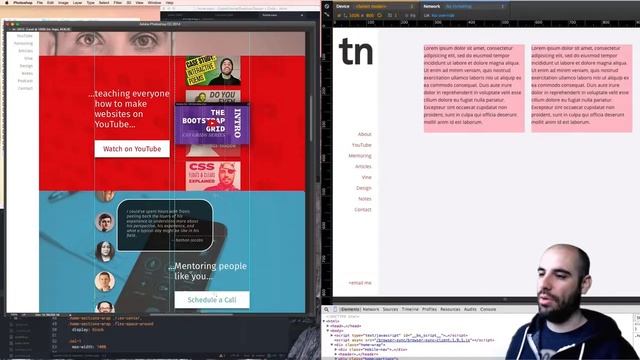The width and height of the screenshot is (640, 360).
Task: Click Notes in the web page sidebar
Action: click(x=365, y=199)
